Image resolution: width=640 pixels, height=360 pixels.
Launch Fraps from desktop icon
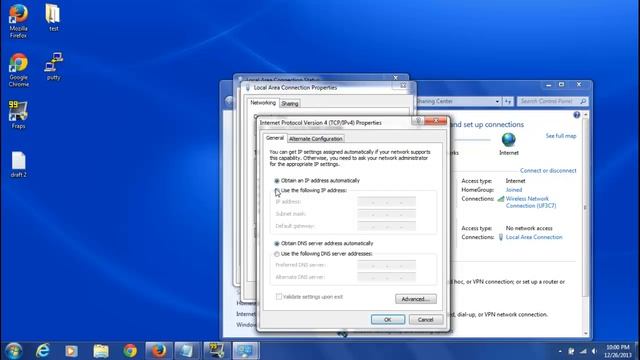pos(18,115)
